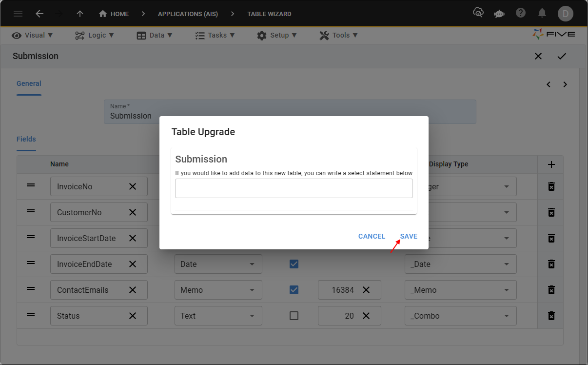
Task: Click the back arrow navigation icon
Action: click(x=39, y=14)
